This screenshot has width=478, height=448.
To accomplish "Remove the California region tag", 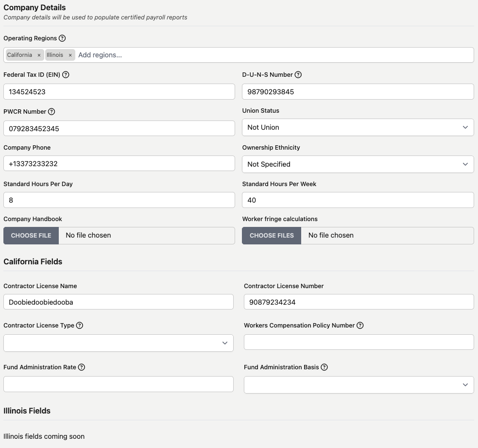I will click(39, 55).
